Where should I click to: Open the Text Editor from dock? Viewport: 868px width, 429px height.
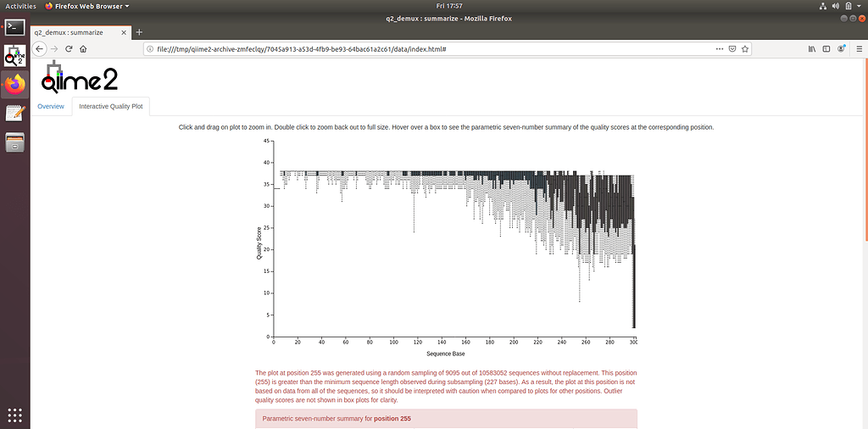(x=15, y=114)
